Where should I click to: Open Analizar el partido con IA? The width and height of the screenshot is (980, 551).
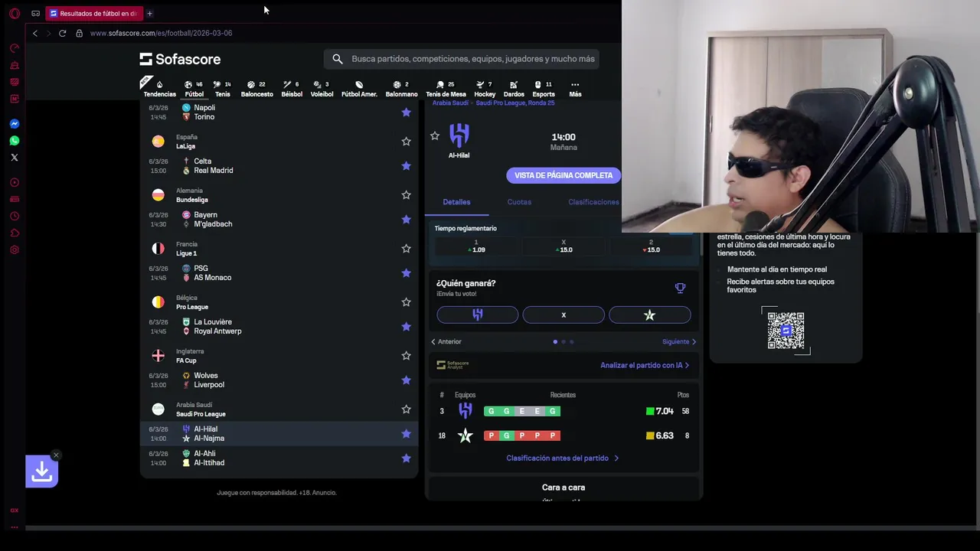(x=645, y=365)
